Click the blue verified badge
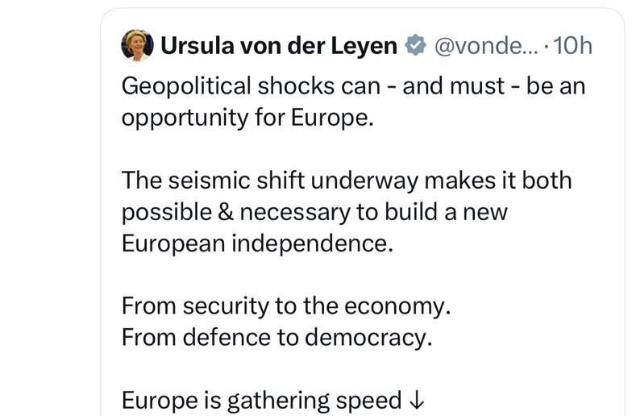The image size is (639, 416). [414, 46]
